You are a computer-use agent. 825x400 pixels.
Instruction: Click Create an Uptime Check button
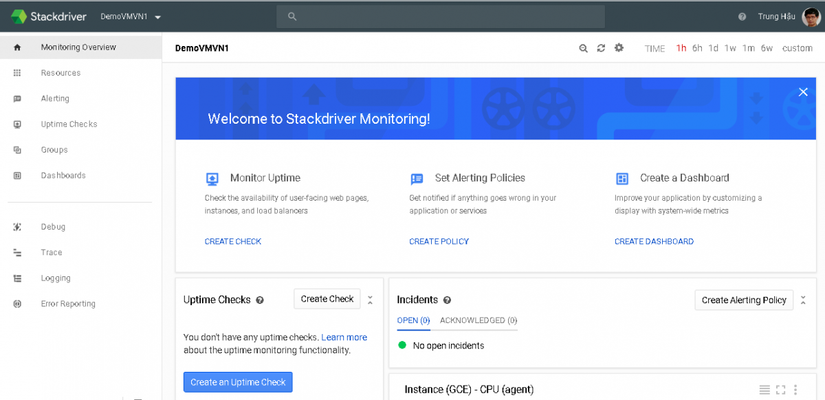(x=238, y=382)
